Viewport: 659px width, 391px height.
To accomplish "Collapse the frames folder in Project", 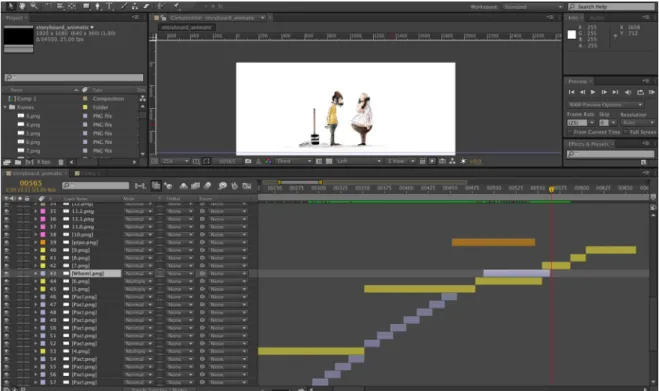I will pyautogui.click(x=5, y=107).
